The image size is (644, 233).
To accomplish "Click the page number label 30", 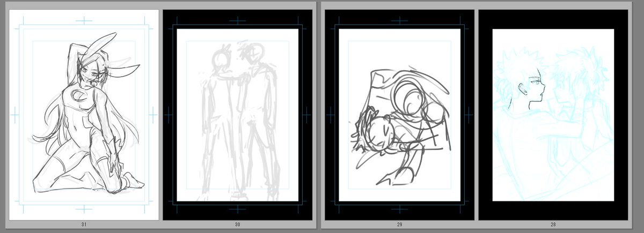I will tap(237, 224).
